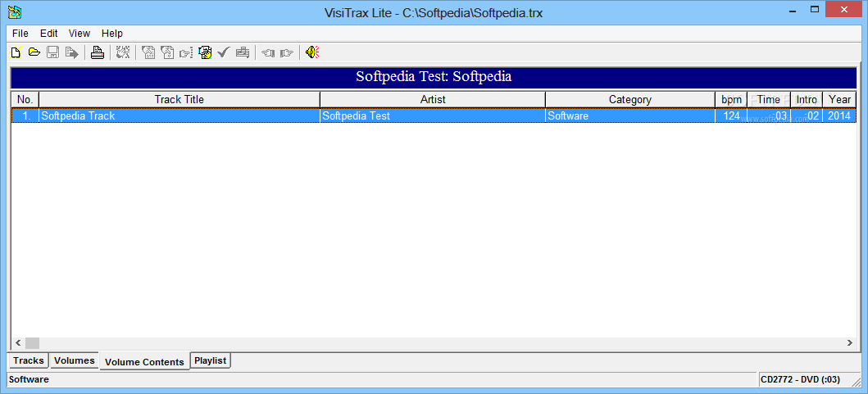The image size is (868, 394).
Task: Click the Intro column header
Action: coord(807,100)
